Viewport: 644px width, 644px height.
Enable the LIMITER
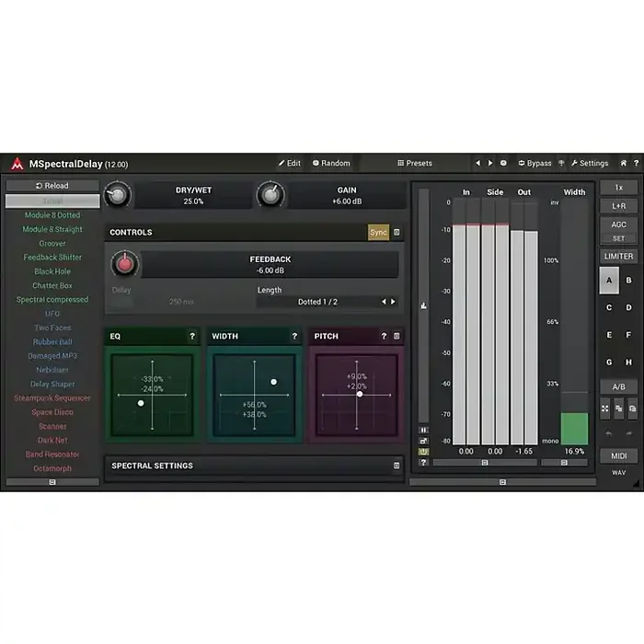(x=618, y=257)
